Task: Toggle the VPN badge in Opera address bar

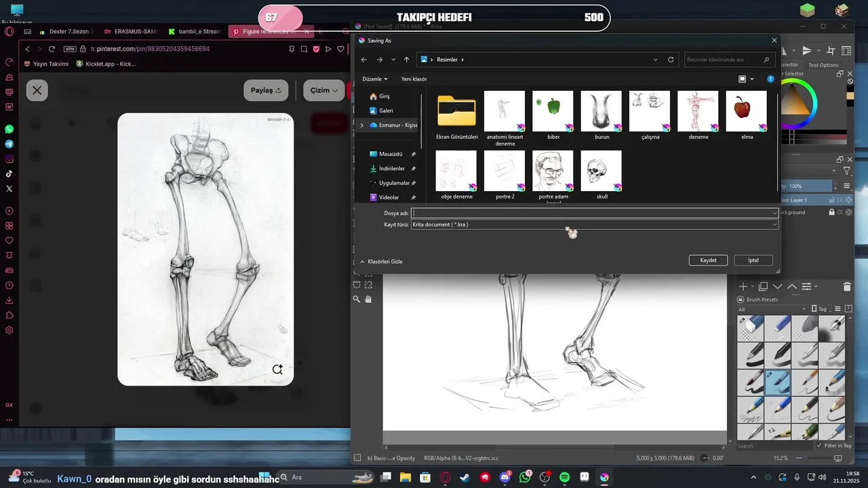Action: point(70,49)
